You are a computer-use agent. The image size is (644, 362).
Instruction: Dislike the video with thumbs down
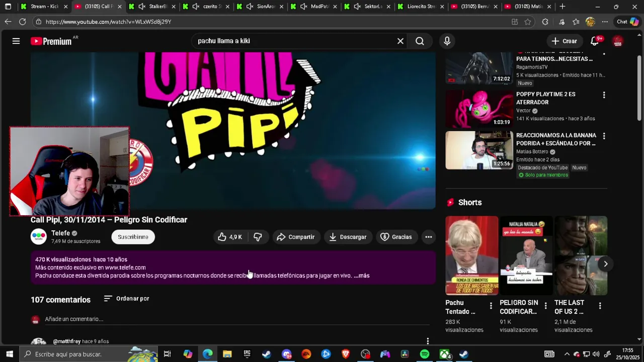pyautogui.click(x=258, y=237)
